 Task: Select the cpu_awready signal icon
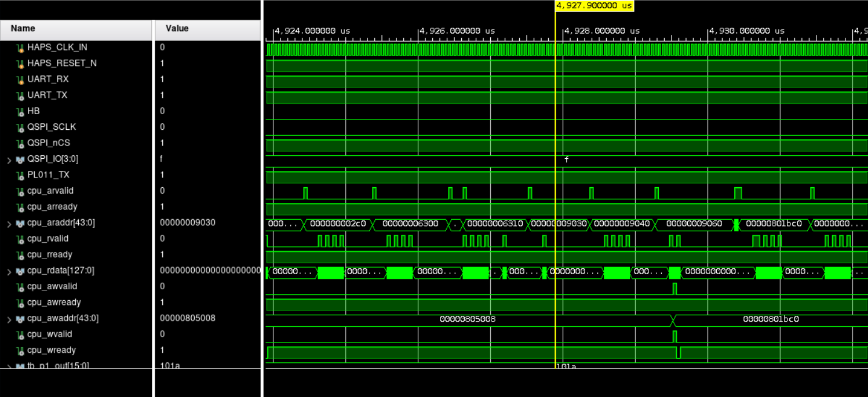[x=20, y=303]
